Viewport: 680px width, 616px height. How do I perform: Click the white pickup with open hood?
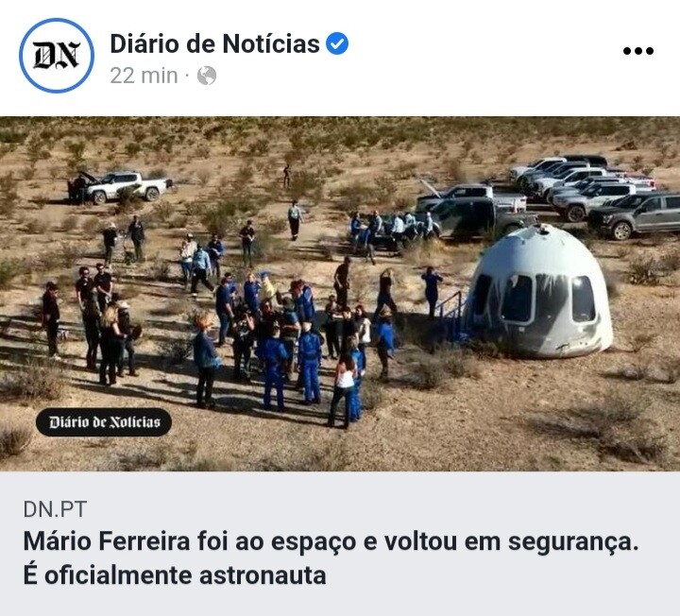[120, 186]
